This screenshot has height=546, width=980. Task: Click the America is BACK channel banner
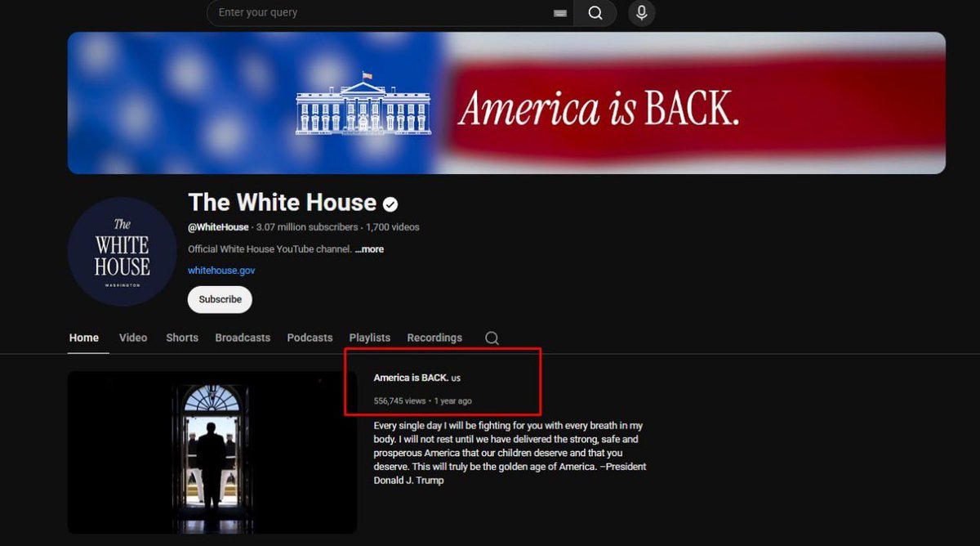[x=506, y=103]
